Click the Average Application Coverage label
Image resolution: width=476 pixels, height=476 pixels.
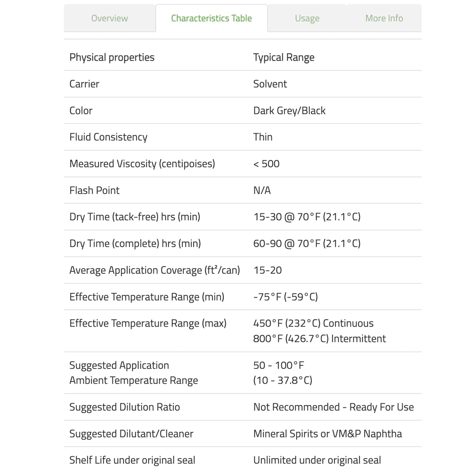point(154,270)
